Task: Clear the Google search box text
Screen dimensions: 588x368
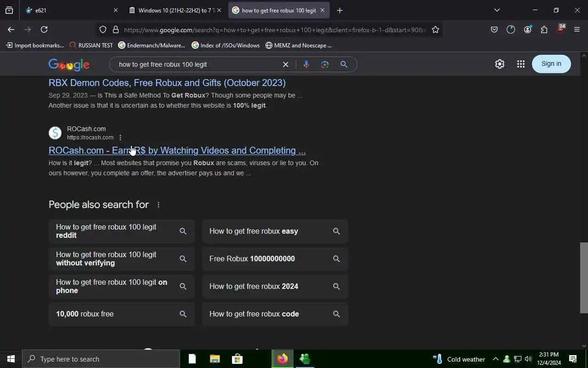Action: tap(286, 64)
